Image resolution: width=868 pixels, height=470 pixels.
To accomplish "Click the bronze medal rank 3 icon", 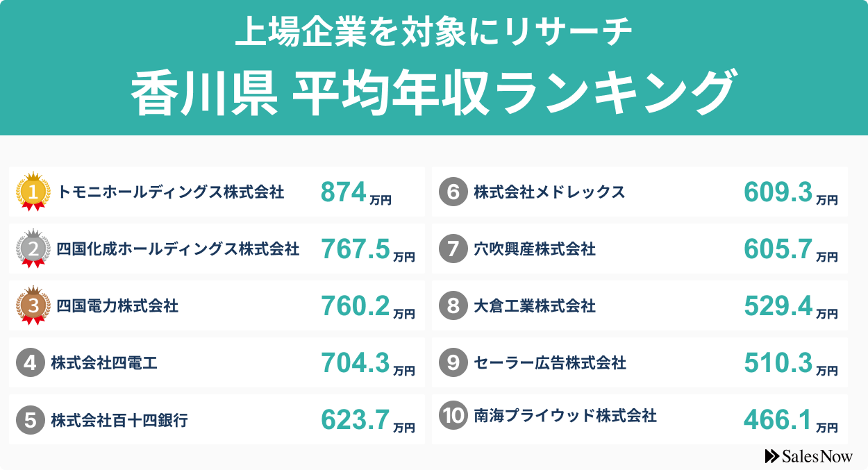I will tap(33, 305).
